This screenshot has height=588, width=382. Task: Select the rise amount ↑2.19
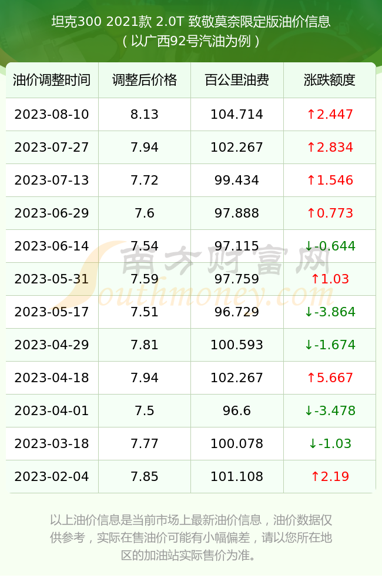[x=330, y=477]
